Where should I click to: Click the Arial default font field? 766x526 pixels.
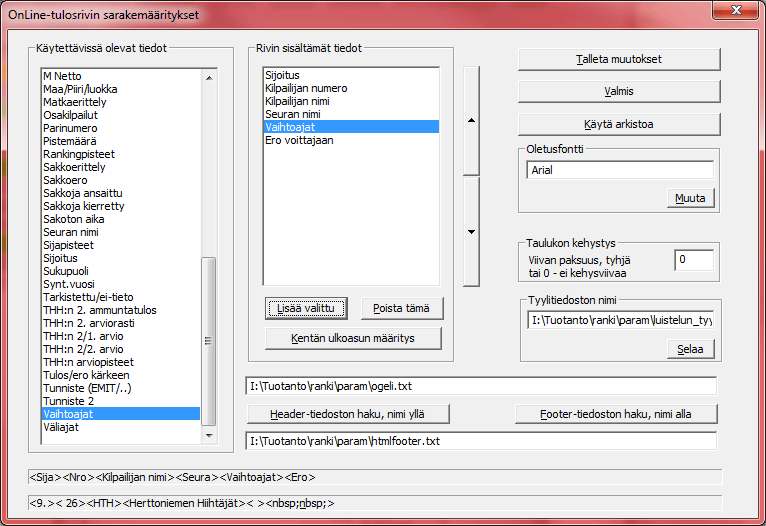coord(619,170)
